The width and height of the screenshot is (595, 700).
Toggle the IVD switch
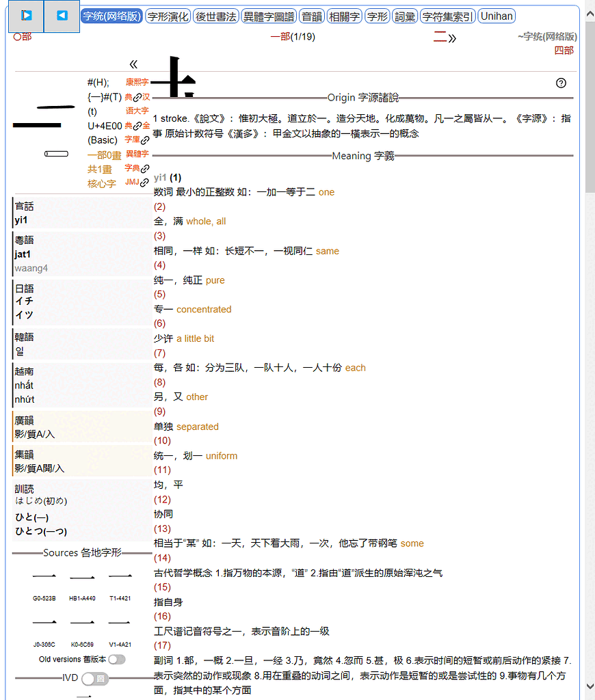[95, 679]
